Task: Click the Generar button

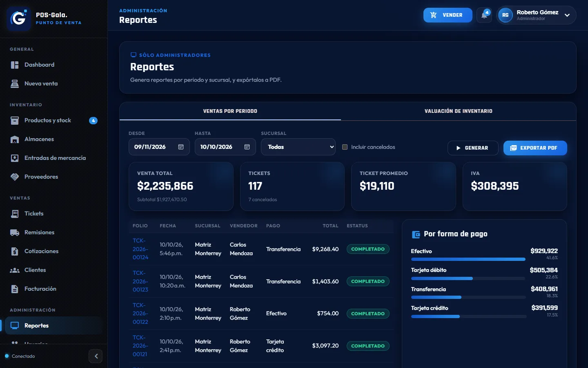Action: coord(473,148)
